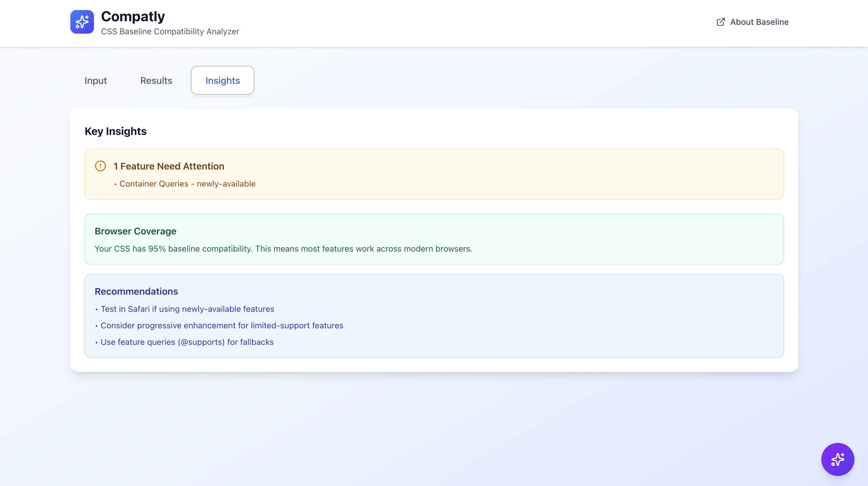Select the Test in Safari recommendation
The height and width of the screenshot is (486, 868).
[x=187, y=309]
